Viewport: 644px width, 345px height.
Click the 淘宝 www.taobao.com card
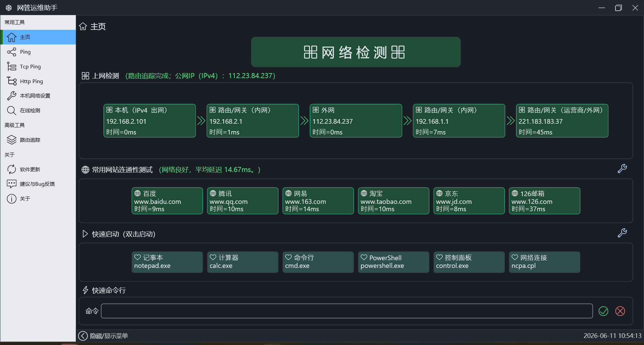[393, 201]
